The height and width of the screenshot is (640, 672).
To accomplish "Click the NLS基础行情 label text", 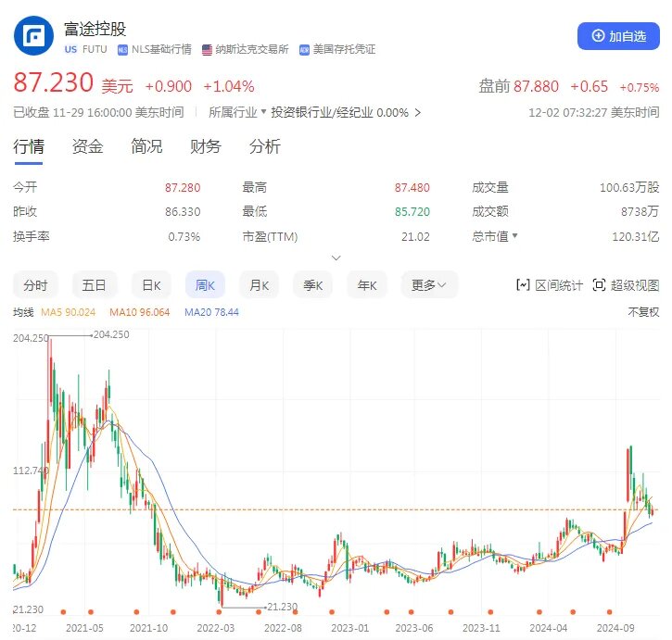I will (161, 49).
